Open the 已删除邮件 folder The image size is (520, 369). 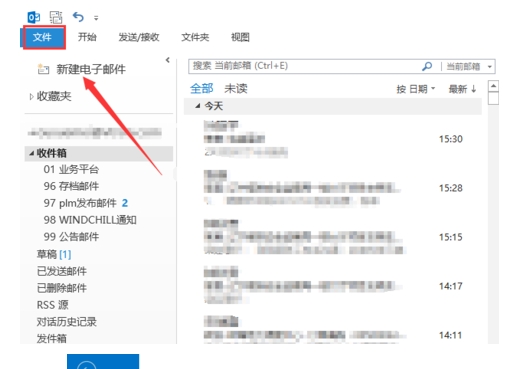pos(62,288)
